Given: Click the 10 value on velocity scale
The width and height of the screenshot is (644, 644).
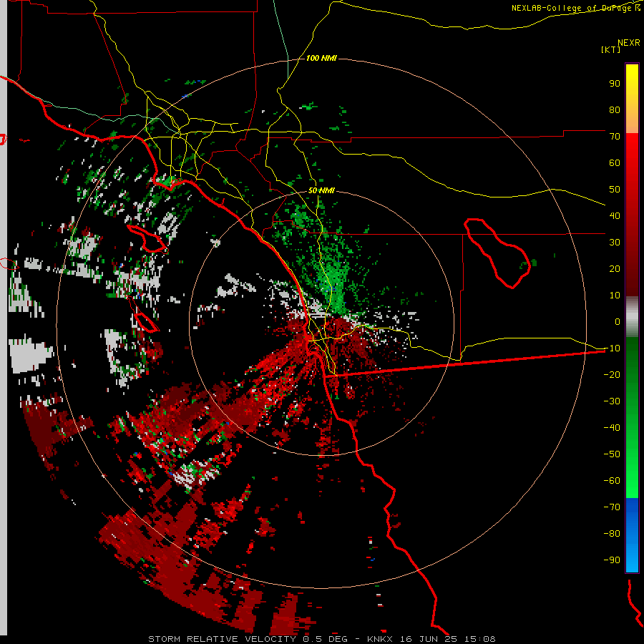Looking at the screenshot, I should [x=615, y=296].
